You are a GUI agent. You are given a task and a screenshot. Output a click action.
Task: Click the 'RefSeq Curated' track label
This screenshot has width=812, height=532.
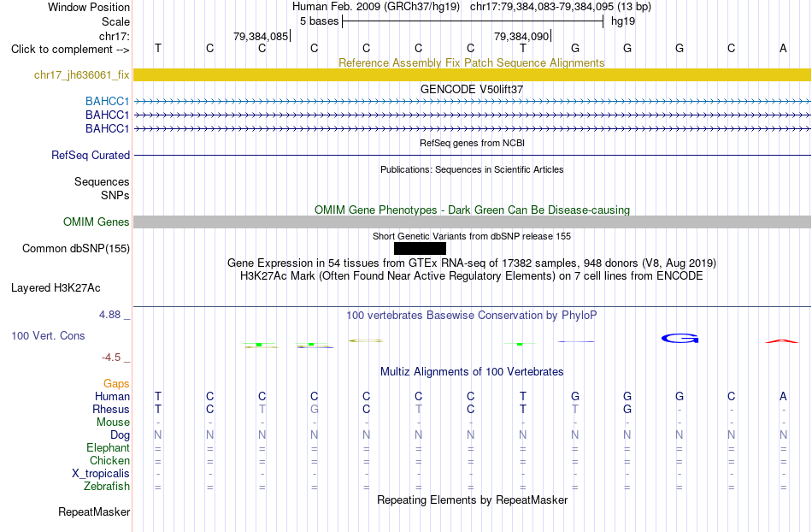point(91,155)
